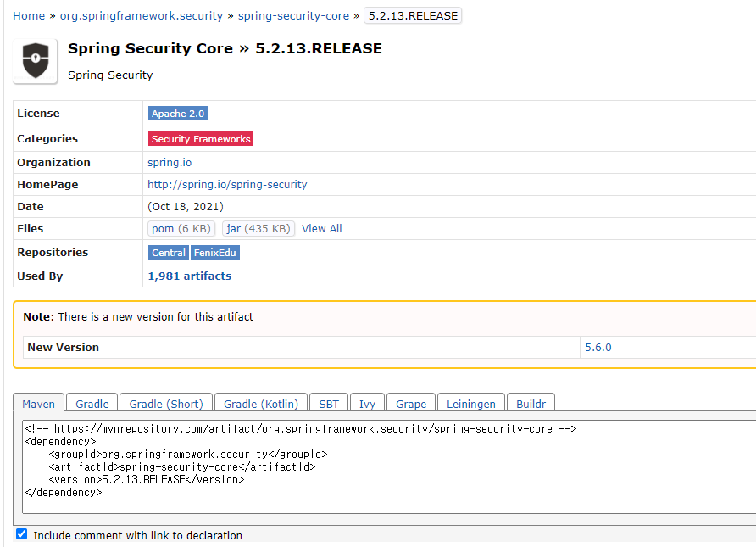The height and width of the screenshot is (547, 756).
Task: Switch to the Grape tab
Action: tap(411, 404)
